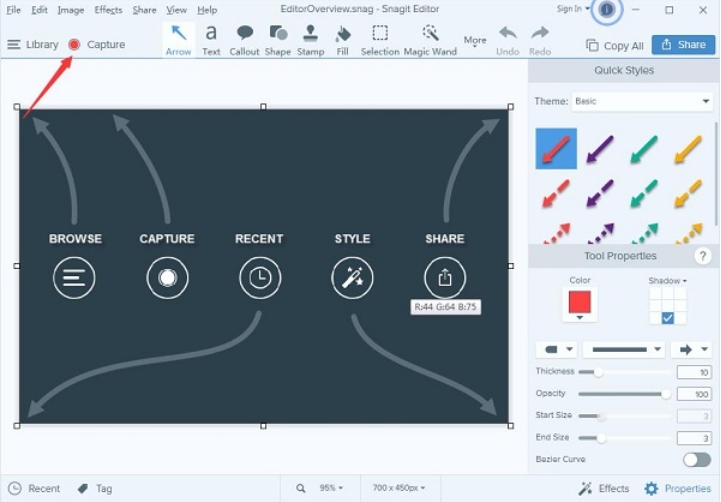Select the Arrow tool
Viewport: 721px width, 502px height.
click(178, 40)
